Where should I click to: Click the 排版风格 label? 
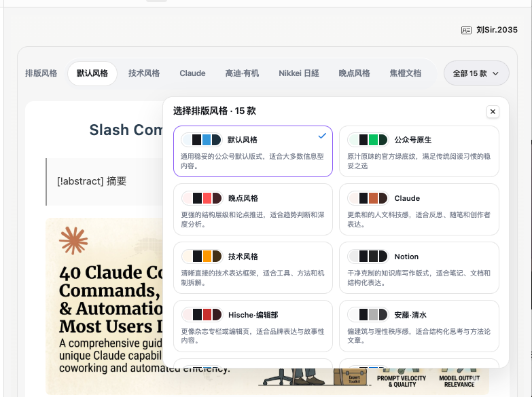click(x=41, y=73)
